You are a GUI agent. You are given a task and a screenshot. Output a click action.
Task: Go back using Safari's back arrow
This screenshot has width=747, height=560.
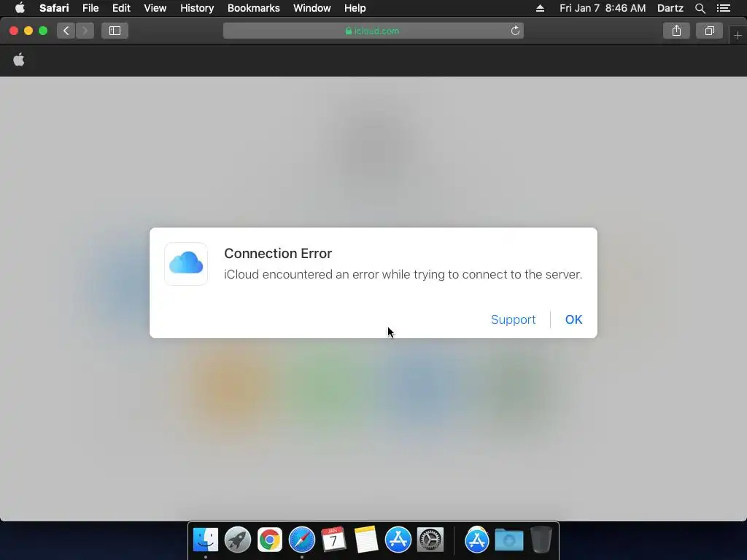[x=66, y=31]
